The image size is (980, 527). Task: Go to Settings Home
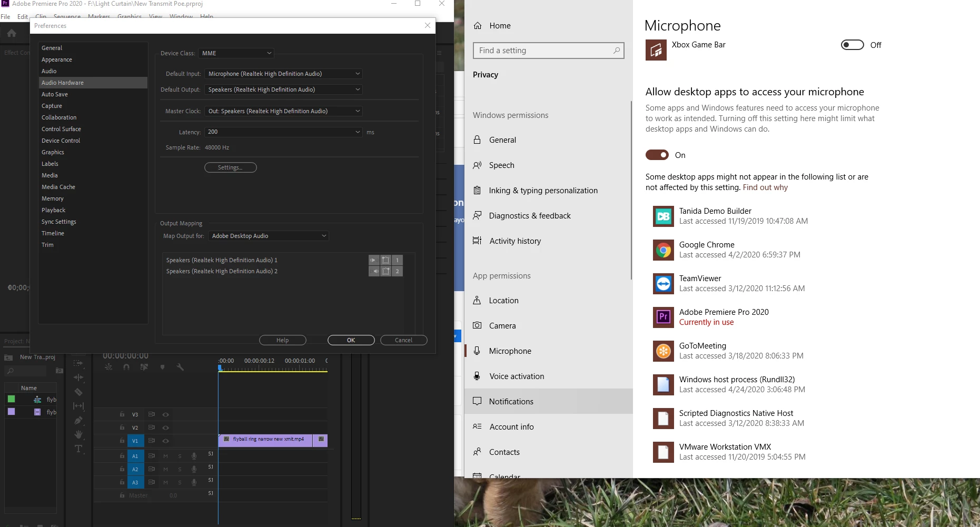click(549, 26)
